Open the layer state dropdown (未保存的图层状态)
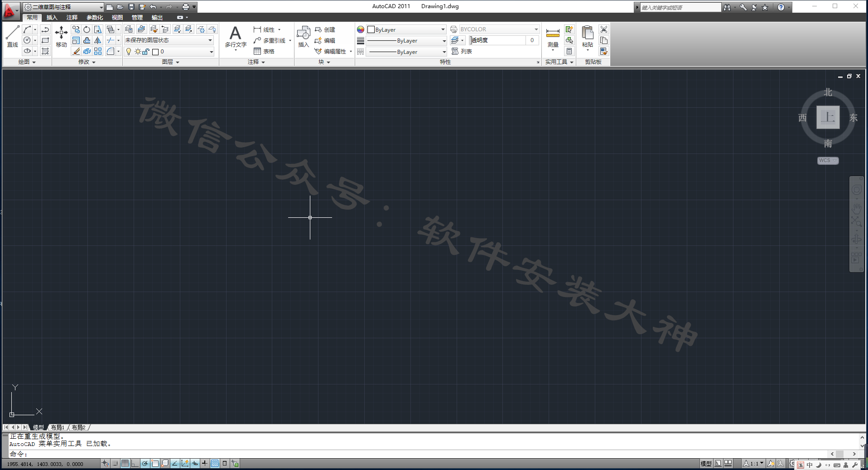The width and height of the screenshot is (868, 470). tap(169, 40)
